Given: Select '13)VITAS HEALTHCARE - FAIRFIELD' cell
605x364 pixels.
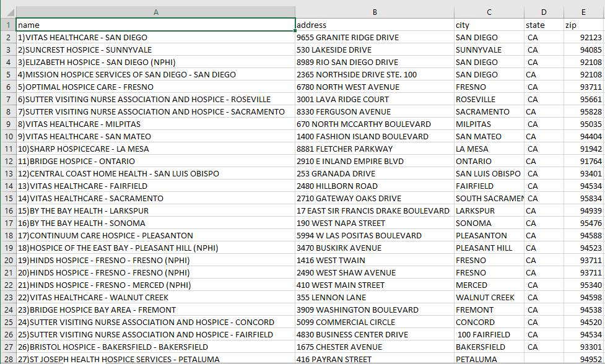Looking at the screenshot, I should click(156, 186).
